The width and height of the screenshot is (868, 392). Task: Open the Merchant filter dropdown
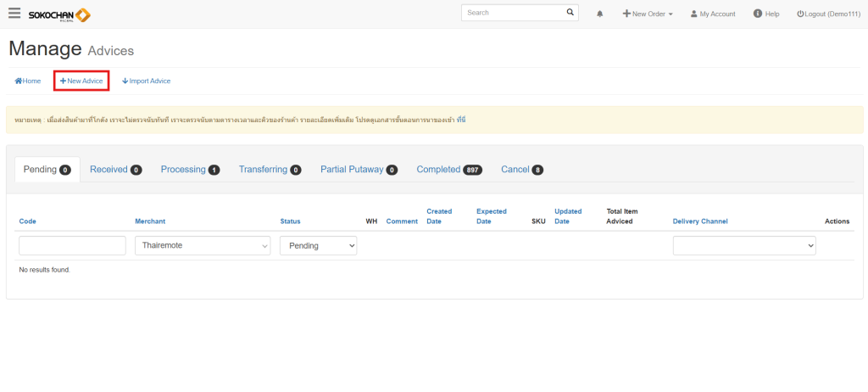click(x=203, y=245)
